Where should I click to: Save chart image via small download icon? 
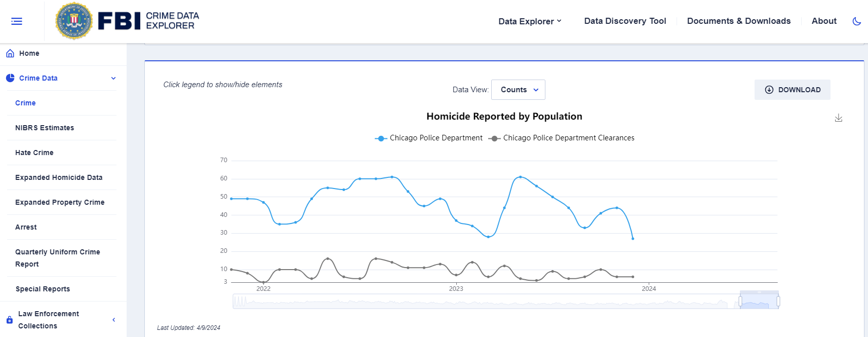pyautogui.click(x=839, y=118)
